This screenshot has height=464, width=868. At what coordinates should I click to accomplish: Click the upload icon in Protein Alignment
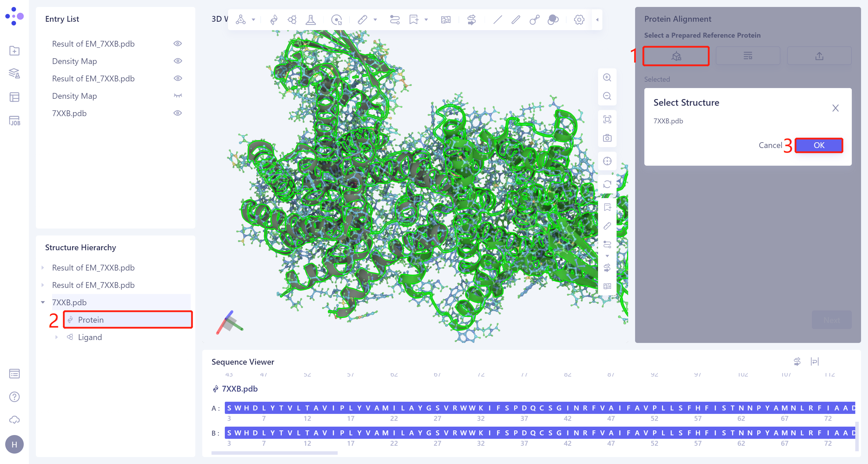tap(819, 56)
